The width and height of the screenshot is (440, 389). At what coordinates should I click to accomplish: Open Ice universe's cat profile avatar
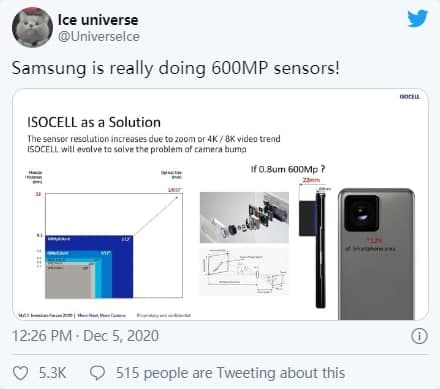click(x=32, y=27)
